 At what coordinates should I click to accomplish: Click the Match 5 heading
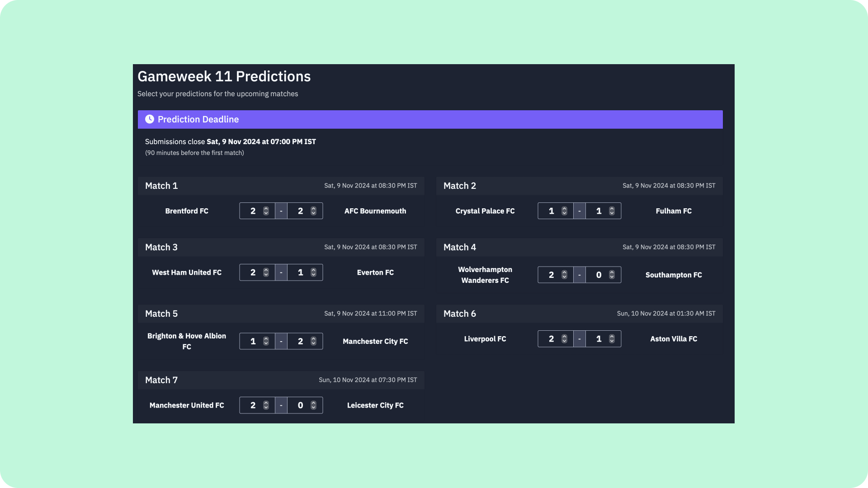[161, 314]
